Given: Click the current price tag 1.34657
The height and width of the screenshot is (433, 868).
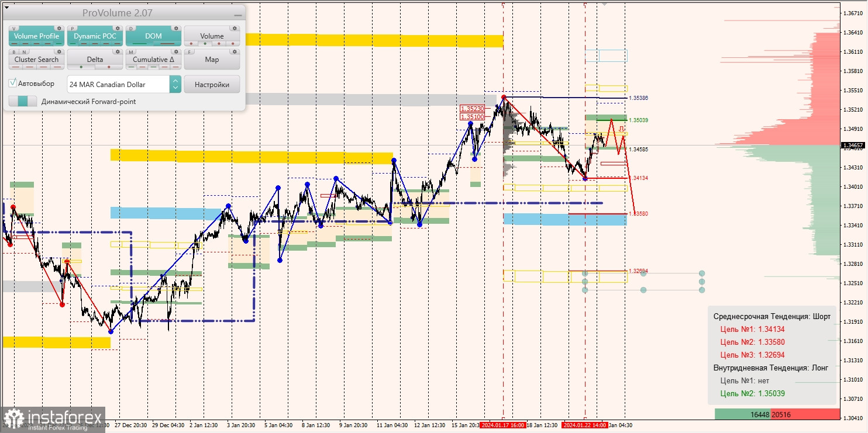Looking at the screenshot, I should pyautogui.click(x=852, y=145).
